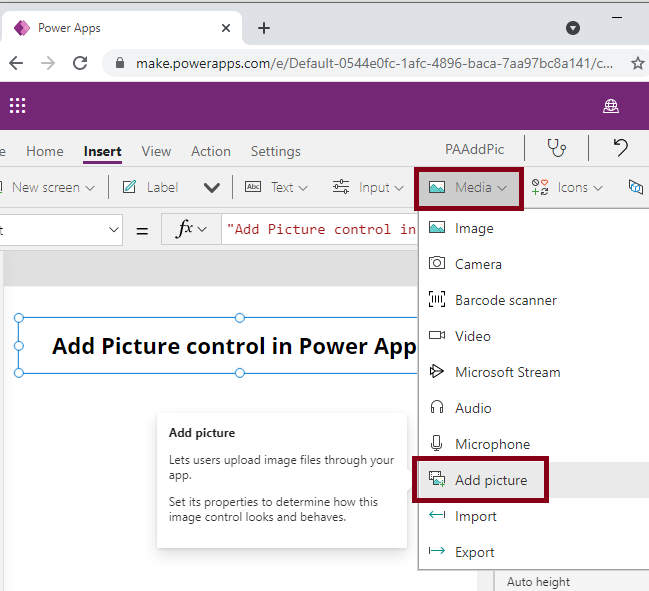Click the Barcode scanner icon

point(437,299)
